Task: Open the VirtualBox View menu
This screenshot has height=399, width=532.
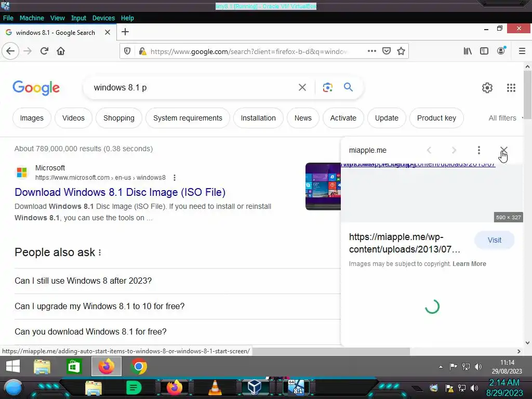Action: click(57, 18)
